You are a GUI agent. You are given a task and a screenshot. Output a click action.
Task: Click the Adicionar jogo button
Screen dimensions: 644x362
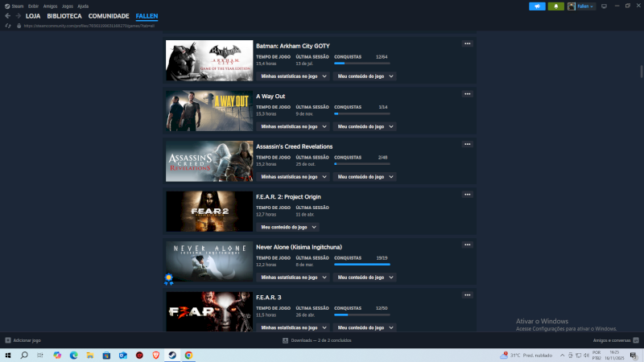[23, 340]
